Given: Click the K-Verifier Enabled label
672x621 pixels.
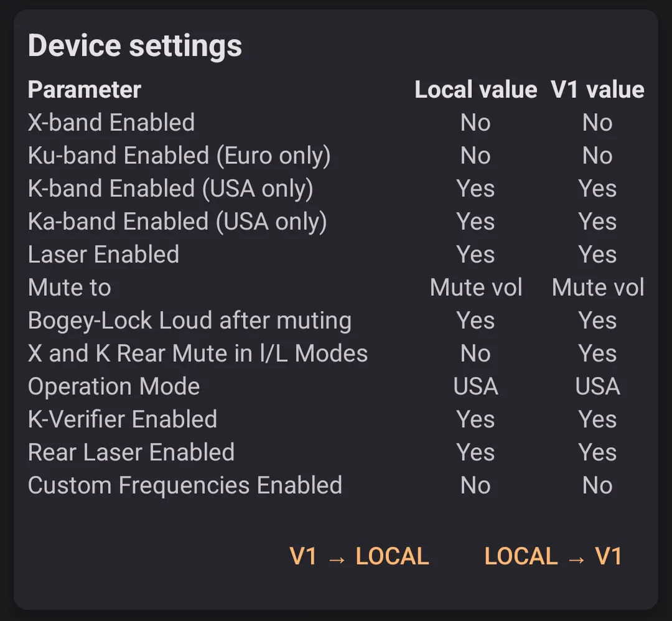Looking at the screenshot, I should pos(123,419).
